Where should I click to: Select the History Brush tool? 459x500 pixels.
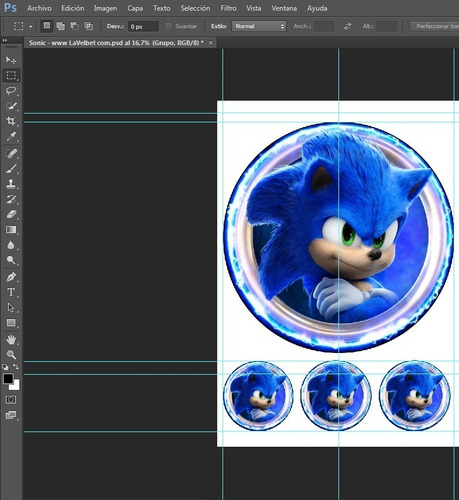point(11,199)
